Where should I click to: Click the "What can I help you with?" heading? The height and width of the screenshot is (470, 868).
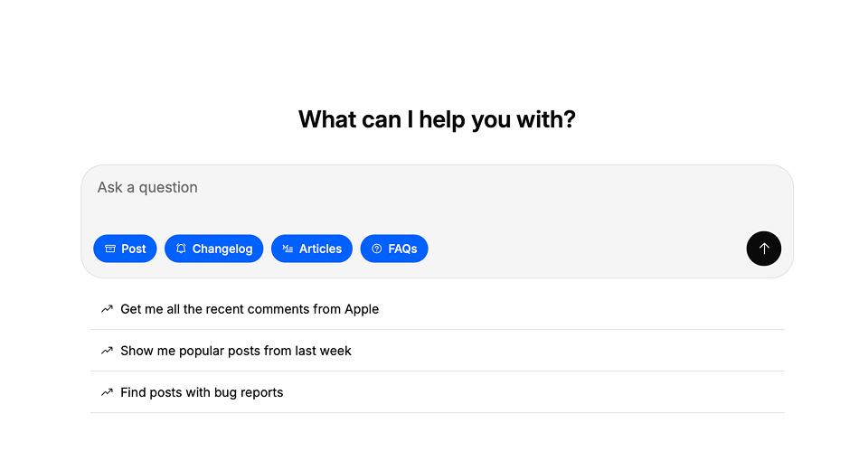437,119
